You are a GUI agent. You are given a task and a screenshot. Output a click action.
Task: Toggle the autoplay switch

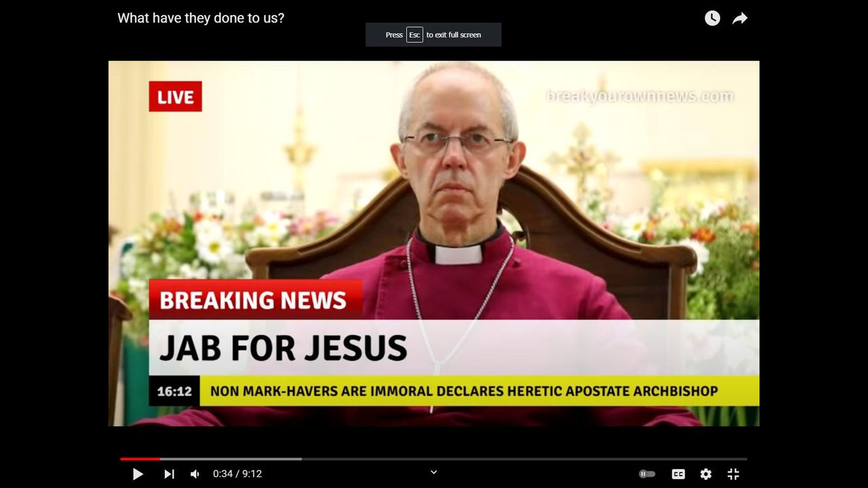pos(647,474)
